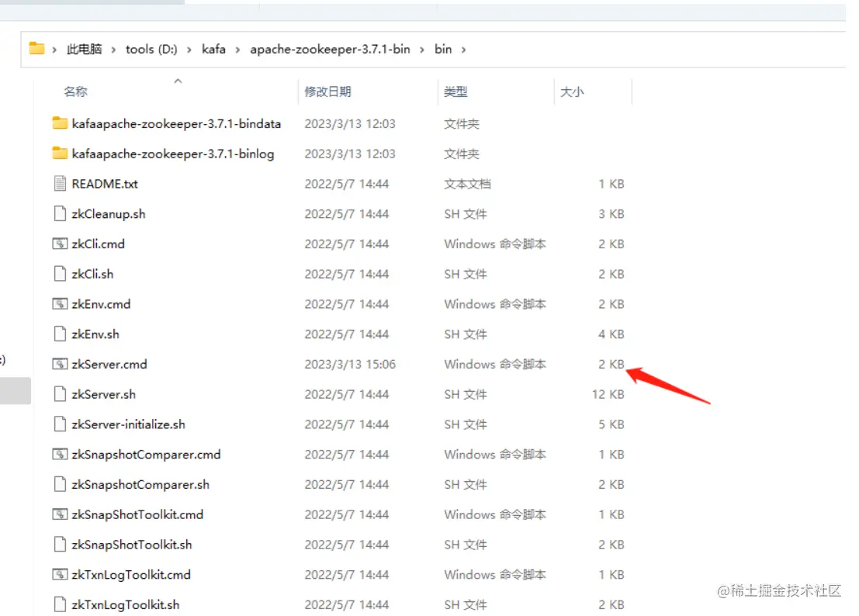Click date 2023/3/13 15:06 of zkServer.cmd
This screenshot has width=859, height=616.
coord(350,364)
